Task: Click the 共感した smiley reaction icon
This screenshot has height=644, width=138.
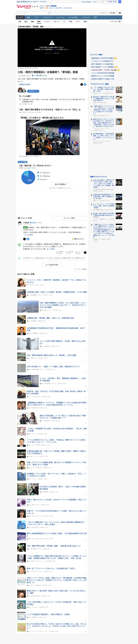Action: 57,252
